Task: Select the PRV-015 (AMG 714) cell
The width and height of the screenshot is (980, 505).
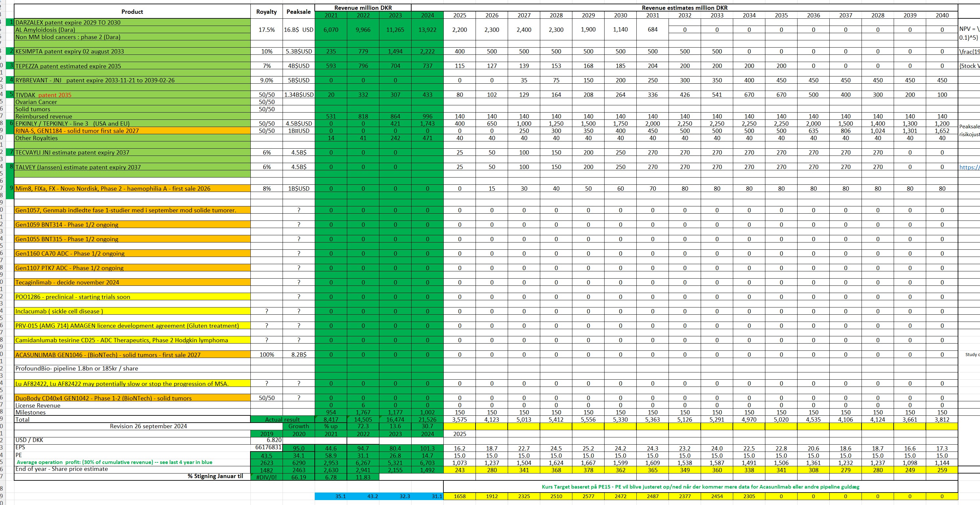Action: click(x=132, y=326)
